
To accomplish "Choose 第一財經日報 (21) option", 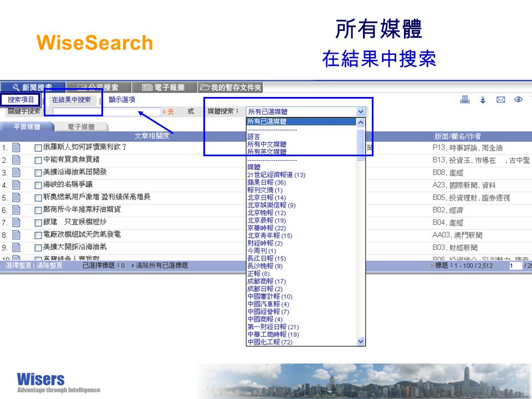I will (273, 327).
